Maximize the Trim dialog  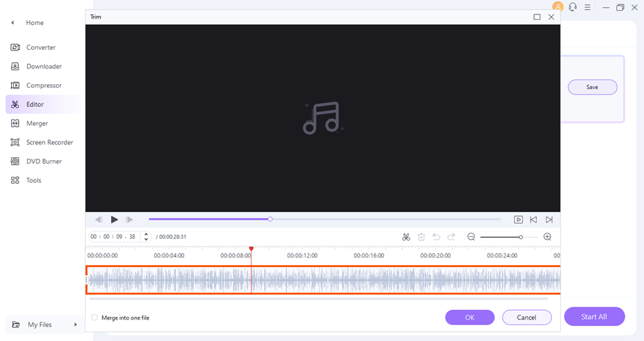(x=537, y=17)
